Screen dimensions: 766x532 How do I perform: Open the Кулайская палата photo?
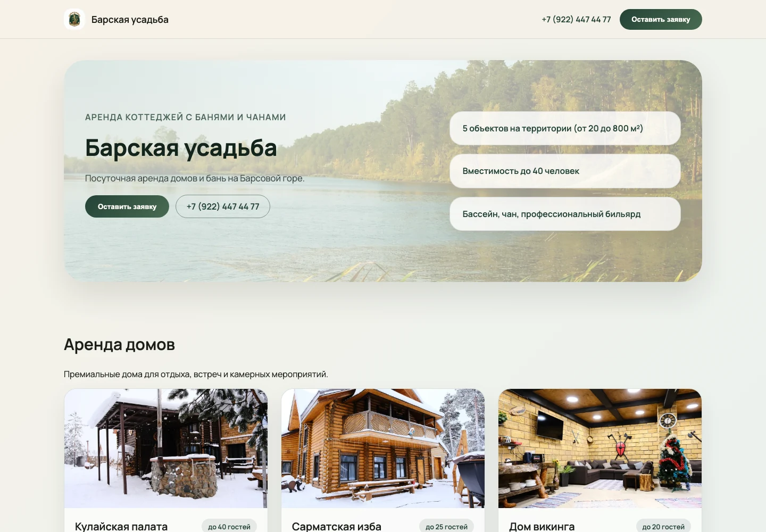pos(166,448)
